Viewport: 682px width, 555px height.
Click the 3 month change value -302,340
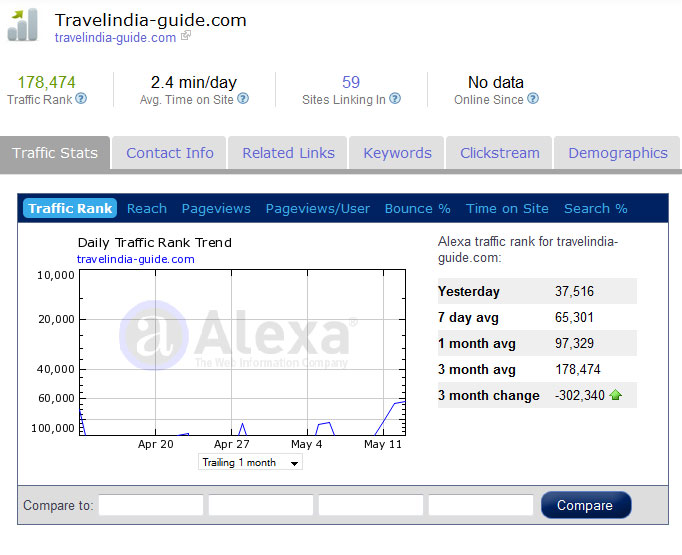[x=579, y=395]
